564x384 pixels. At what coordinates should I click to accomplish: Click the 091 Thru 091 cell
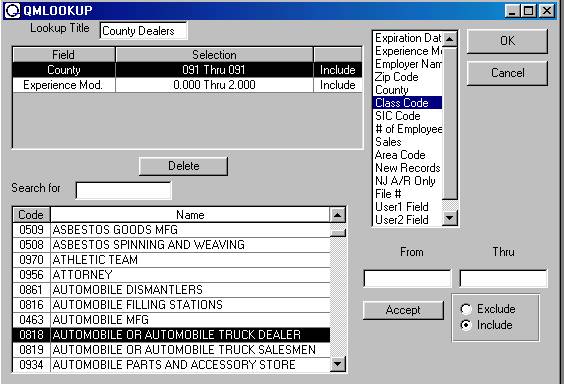point(214,70)
